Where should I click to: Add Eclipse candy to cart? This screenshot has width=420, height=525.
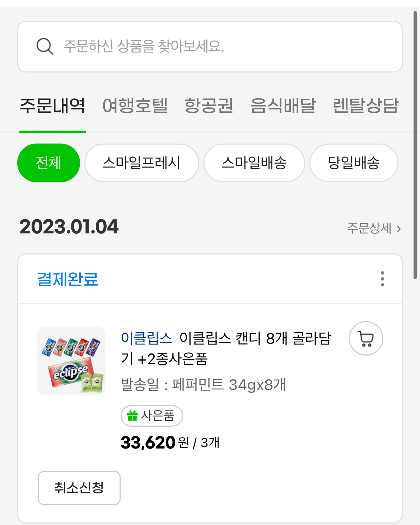point(366,338)
